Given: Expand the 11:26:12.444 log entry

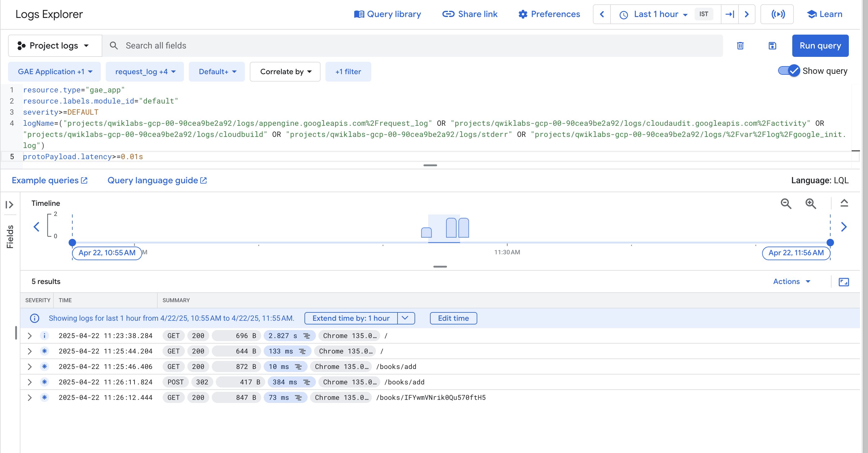Looking at the screenshot, I should coord(30,398).
